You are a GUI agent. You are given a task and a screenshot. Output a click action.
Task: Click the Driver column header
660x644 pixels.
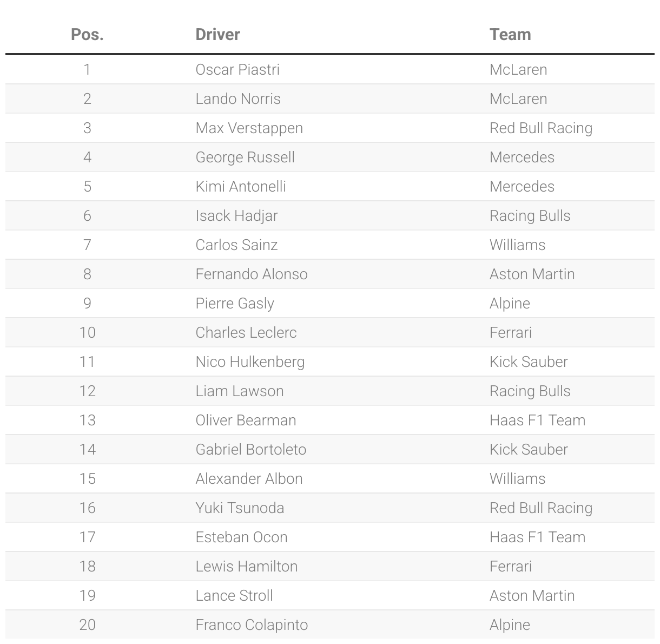point(217,35)
